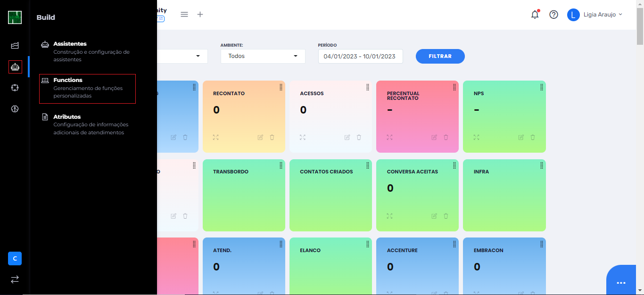The height and width of the screenshot is (295, 644).
Task: Open the notifications bell
Action: click(x=535, y=15)
